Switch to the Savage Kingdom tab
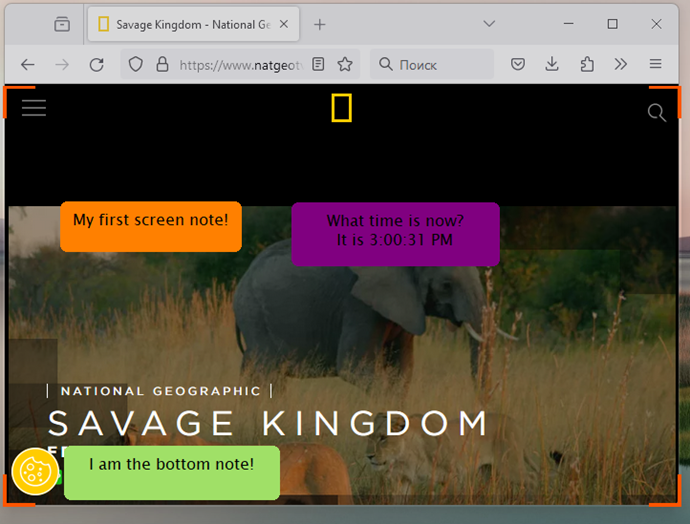 pyautogui.click(x=194, y=24)
